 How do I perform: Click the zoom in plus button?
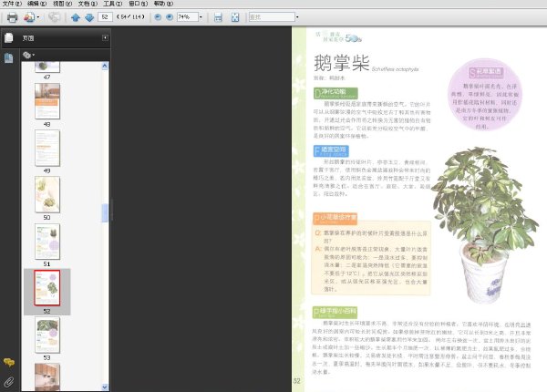(x=170, y=16)
